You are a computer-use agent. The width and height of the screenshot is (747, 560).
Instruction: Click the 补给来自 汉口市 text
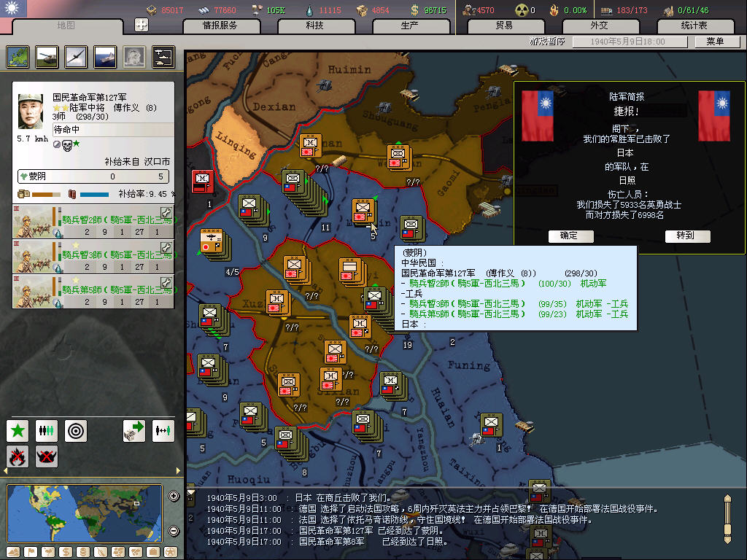tap(137, 162)
